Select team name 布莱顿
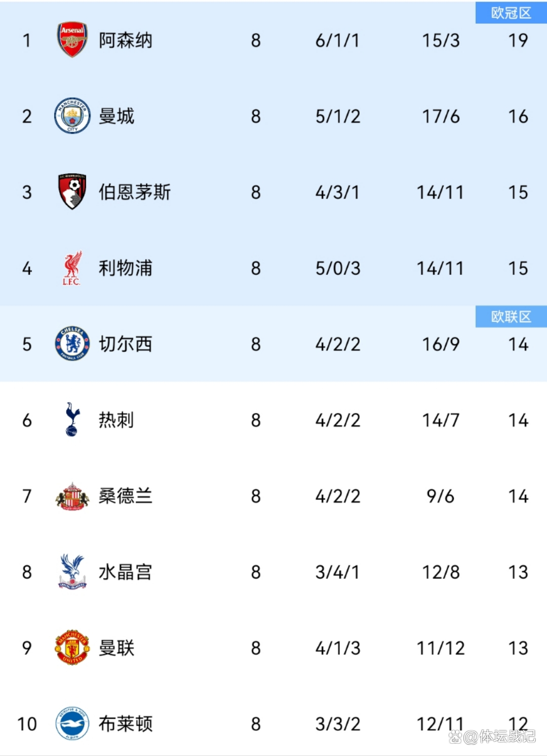The height and width of the screenshot is (756, 547). [x=126, y=724]
